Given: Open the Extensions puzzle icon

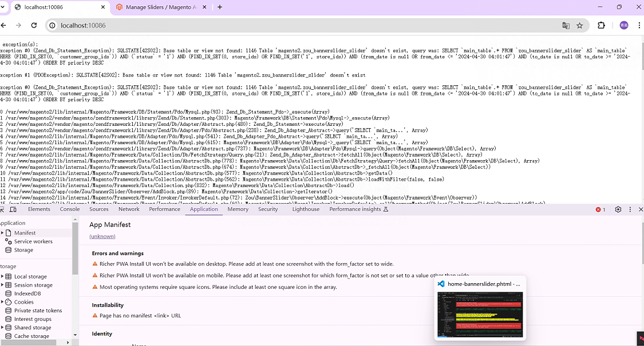Looking at the screenshot, I should (601, 26).
